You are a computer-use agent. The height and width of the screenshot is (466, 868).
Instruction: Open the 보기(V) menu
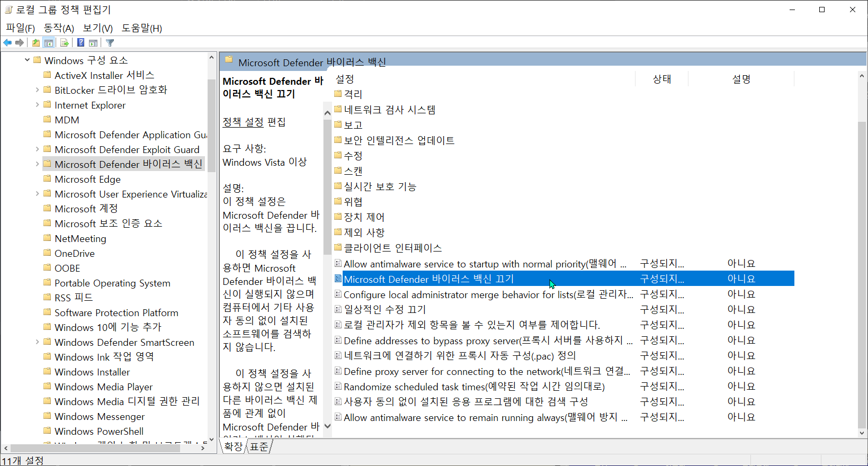(x=98, y=28)
